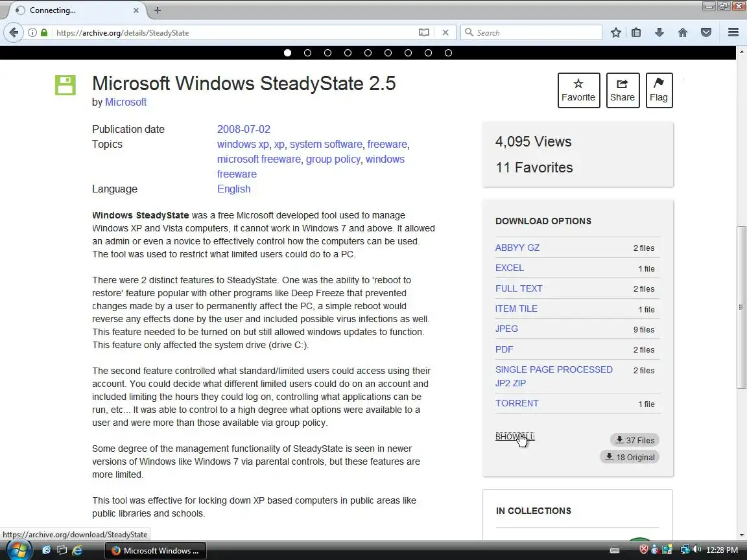The width and height of the screenshot is (747, 560).
Task: Click the browser Search box
Action: 531,32
